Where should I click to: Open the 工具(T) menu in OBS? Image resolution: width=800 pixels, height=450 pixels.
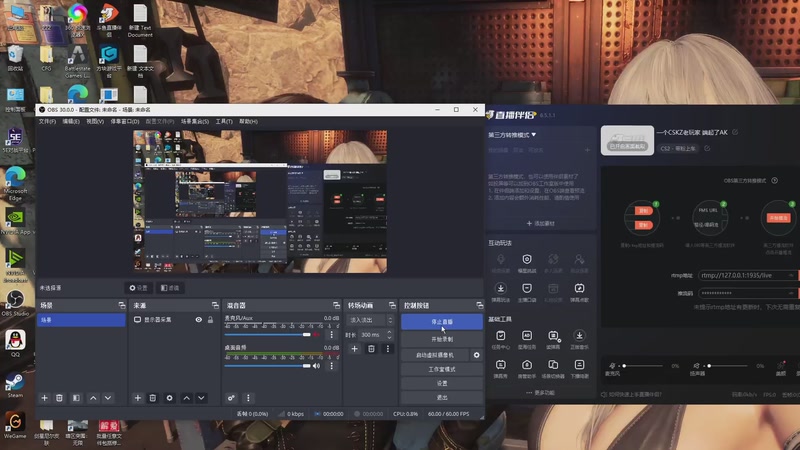[x=224, y=121]
